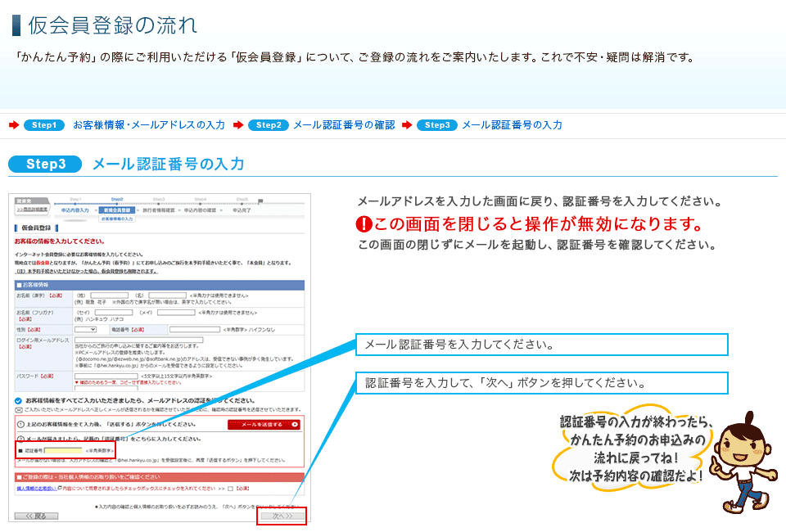Click the yellow 認証番号 input field

pos(62,450)
